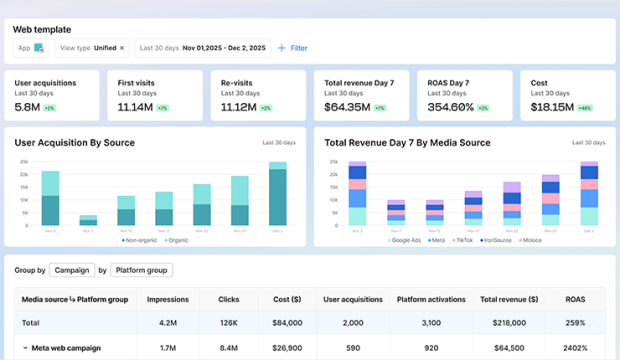Sort by User acquisitions column header
The image size is (620, 360).
point(353,299)
